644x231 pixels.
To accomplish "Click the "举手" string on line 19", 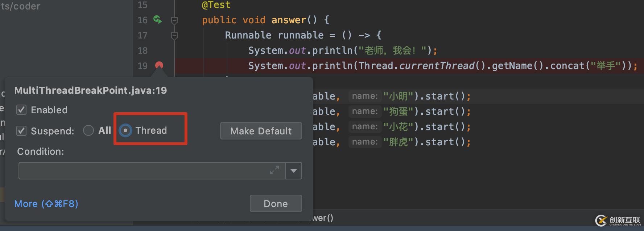I will (606, 66).
